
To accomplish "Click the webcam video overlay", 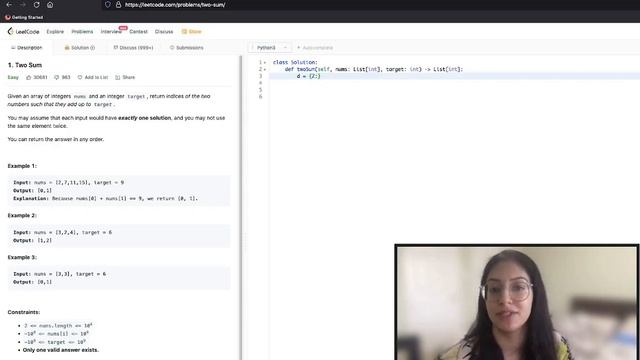I will (x=517, y=302).
